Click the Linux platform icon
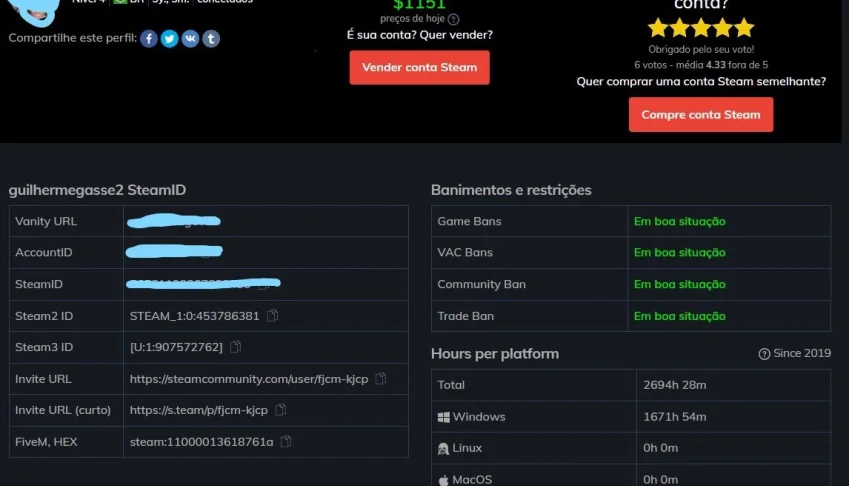 click(443, 449)
